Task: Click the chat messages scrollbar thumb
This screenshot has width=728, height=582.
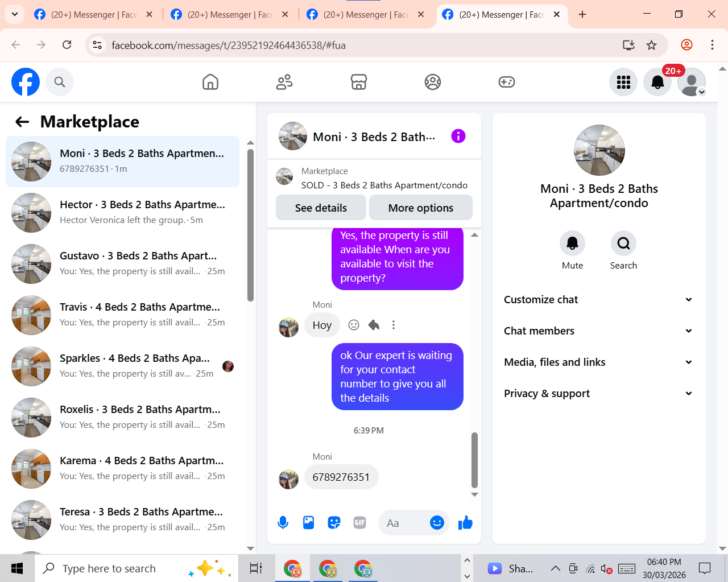Action: tap(474, 460)
